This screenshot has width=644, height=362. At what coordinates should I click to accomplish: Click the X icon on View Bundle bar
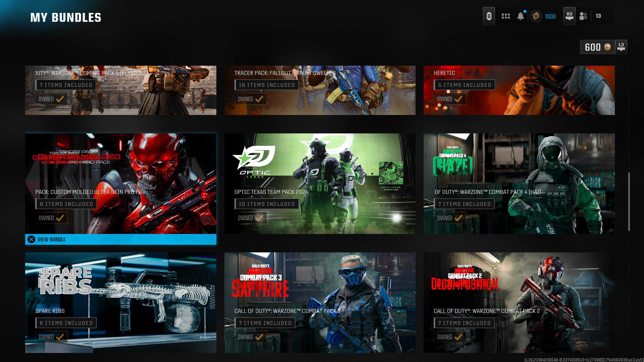pyautogui.click(x=32, y=239)
